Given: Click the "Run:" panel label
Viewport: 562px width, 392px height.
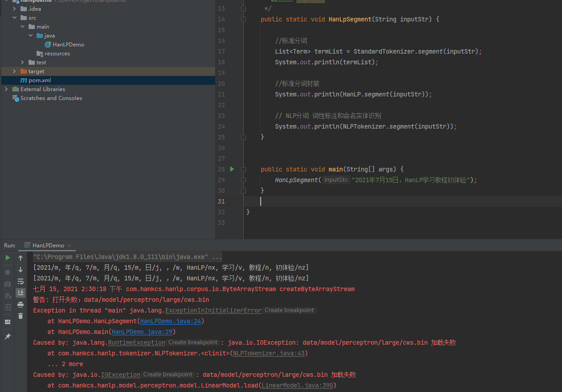Looking at the screenshot, I should coord(10,246).
